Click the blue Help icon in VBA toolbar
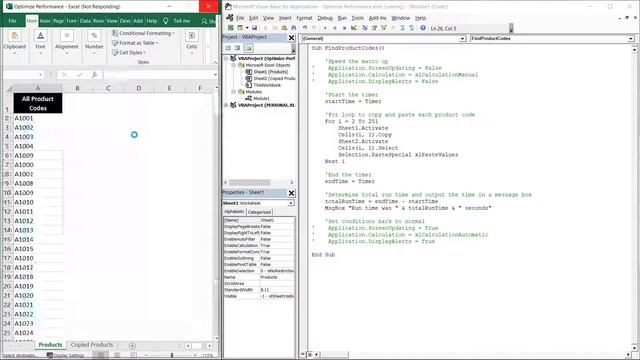Image resolution: width=640 pixels, height=360 pixels. (423, 28)
